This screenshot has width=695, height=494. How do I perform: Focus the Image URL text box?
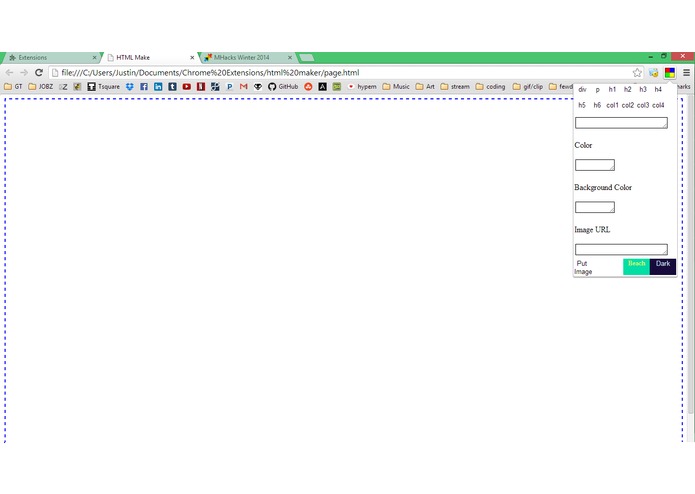[621, 249]
